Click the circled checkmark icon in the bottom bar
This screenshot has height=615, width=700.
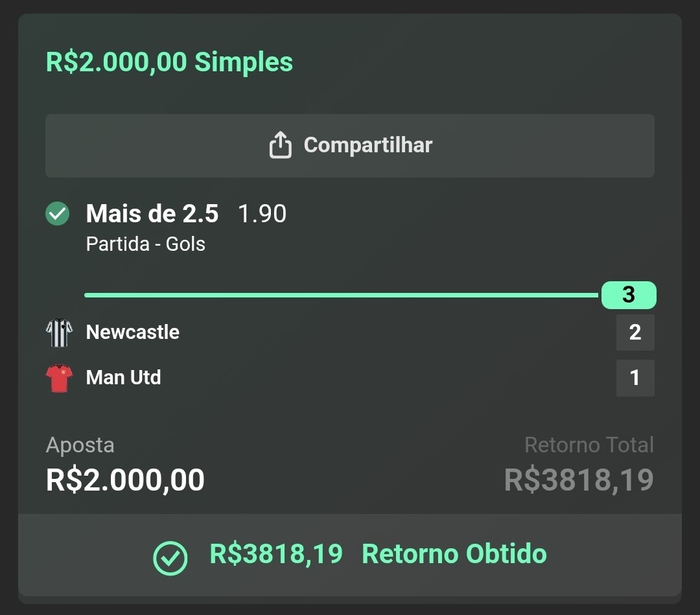pyautogui.click(x=170, y=557)
